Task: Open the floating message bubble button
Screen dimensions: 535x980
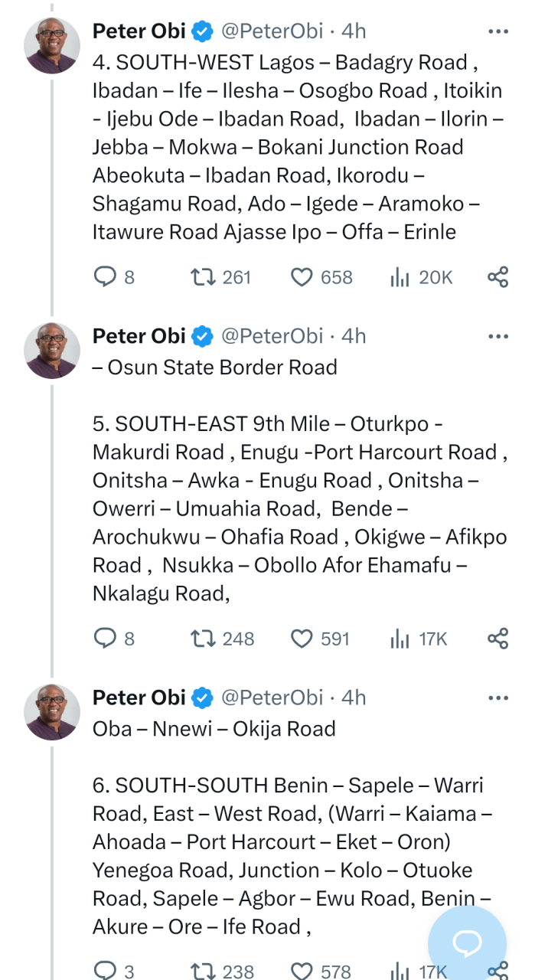Action: pyautogui.click(x=467, y=942)
